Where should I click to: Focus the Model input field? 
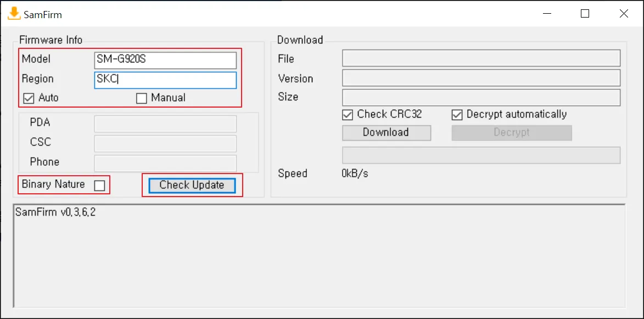165,60
